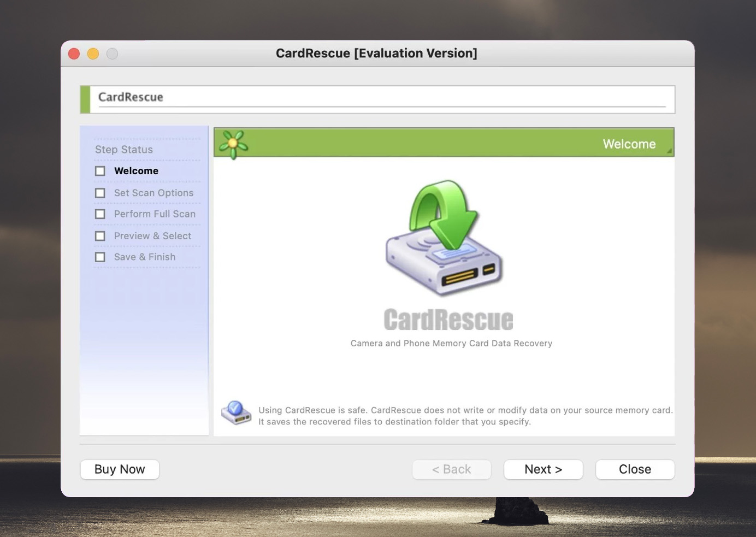Select the Set Scan Options step label

pyautogui.click(x=153, y=193)
